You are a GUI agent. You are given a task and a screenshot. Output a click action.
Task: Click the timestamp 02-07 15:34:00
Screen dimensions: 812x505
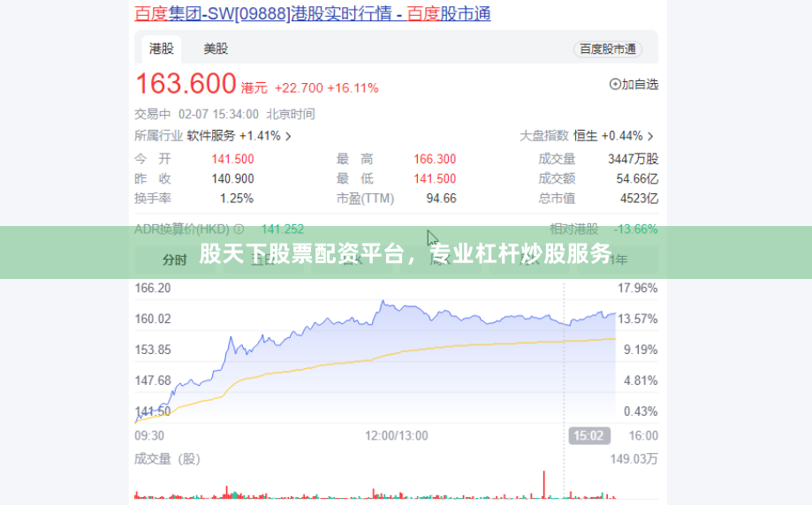[218, 115]
